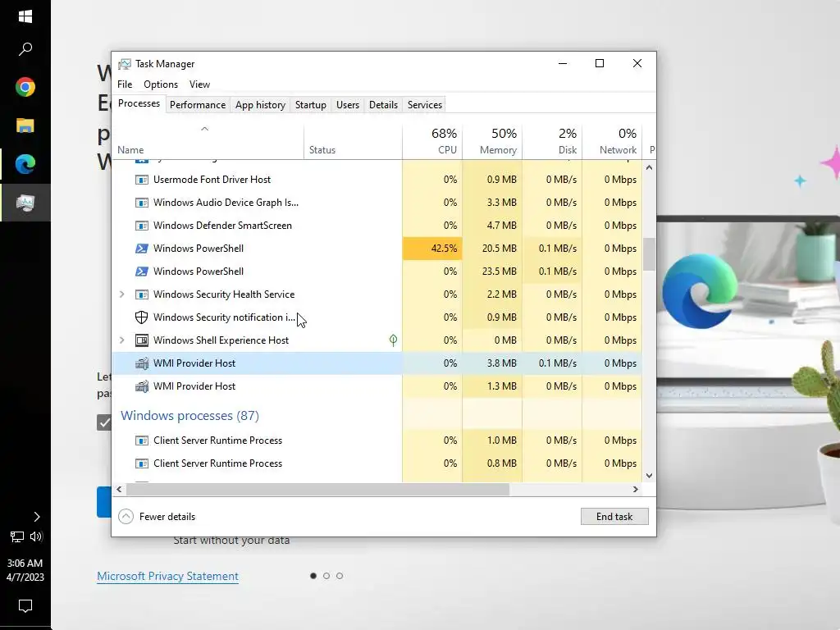Click the Fewer details circle arrow icon

[x=126, y=517]
